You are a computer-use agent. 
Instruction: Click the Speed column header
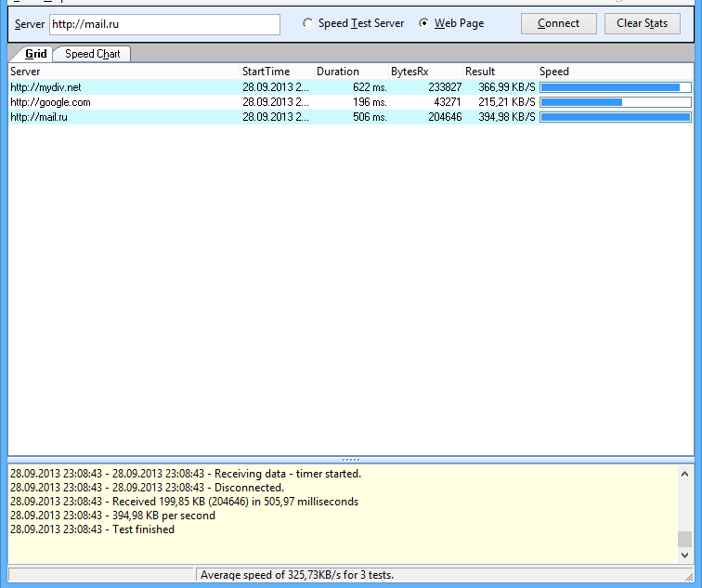[x=615, y=72]
